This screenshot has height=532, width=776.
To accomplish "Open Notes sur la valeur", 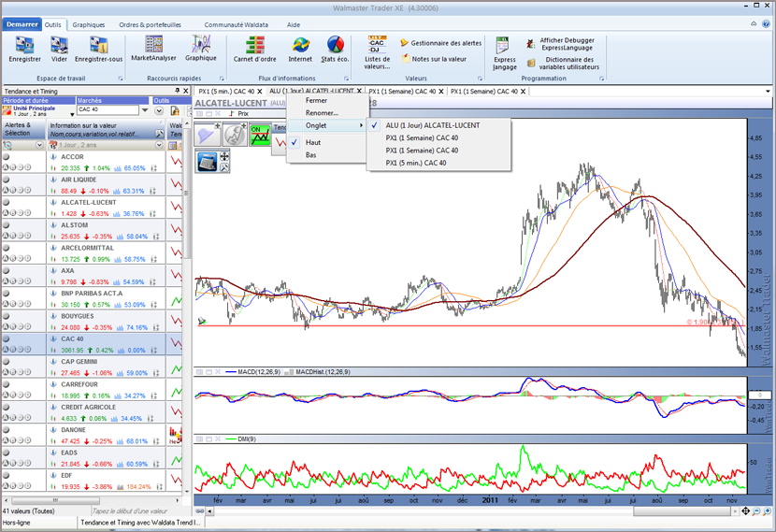I will pyautogui.click(x=434, y=59).
